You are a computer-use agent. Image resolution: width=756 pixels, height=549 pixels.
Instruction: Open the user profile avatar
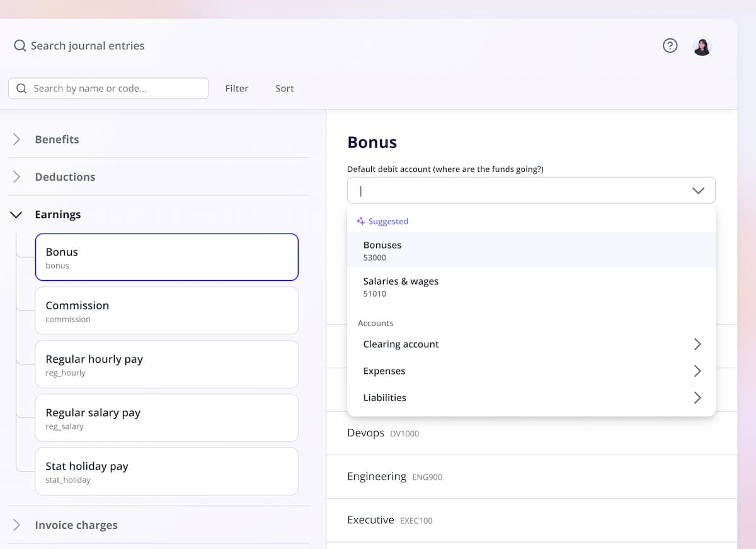(702, 46)
